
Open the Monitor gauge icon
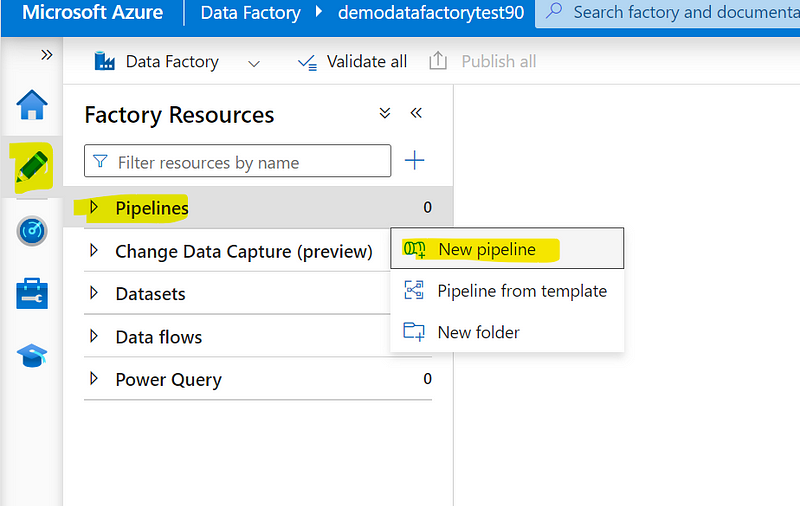tap(32, 231)
